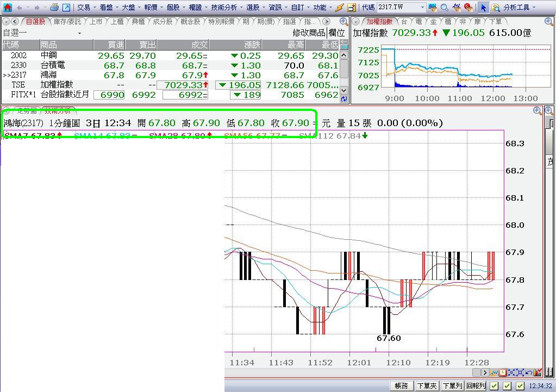Viewport: 556px width, 392px height.
Task: Click the 欄位 button
Action: click(336, 33)
